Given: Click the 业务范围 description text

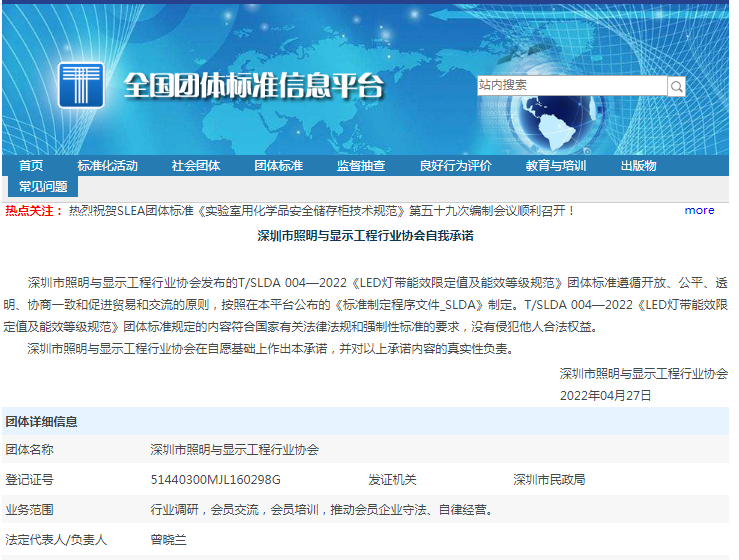Looking at the screenshot, I should (x=321, y=510).
